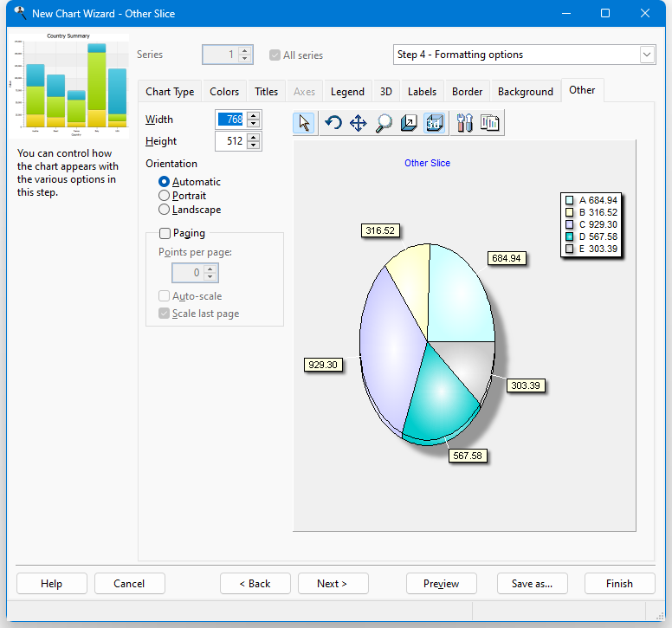Switch to the Labels tab
This screenshot has height=628, width=672.
pyautogui.click(x=422, y=91)
